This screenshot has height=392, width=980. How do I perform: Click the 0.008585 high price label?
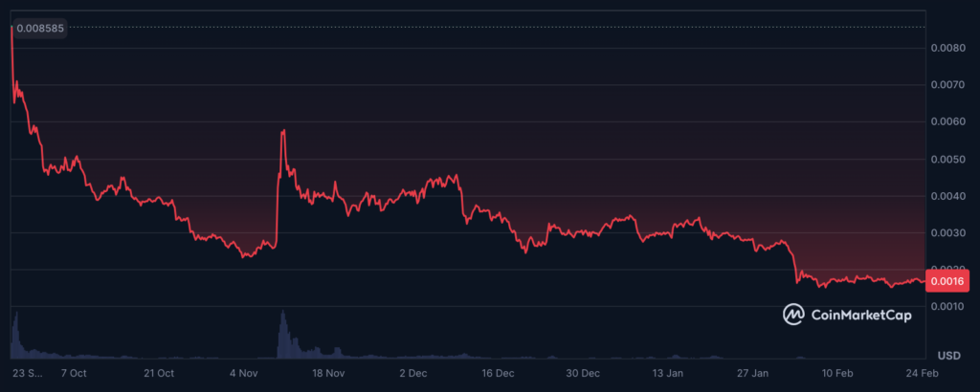click(x=41, y=28)
